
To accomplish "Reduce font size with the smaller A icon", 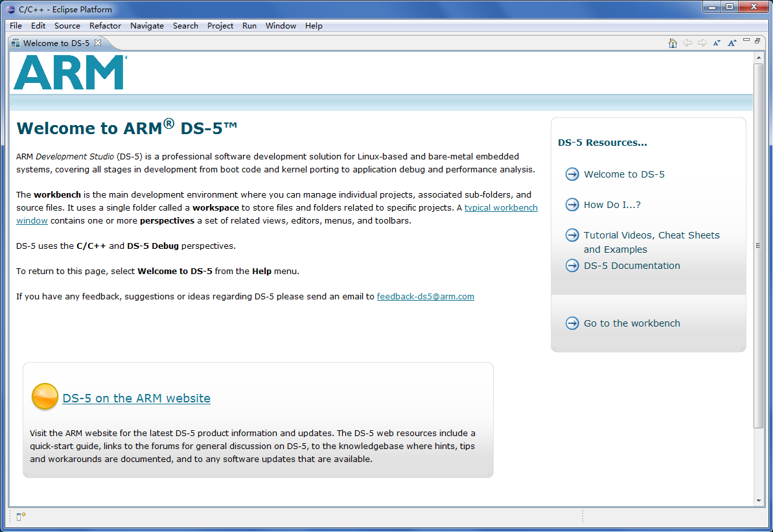I will tap(717, 43).
